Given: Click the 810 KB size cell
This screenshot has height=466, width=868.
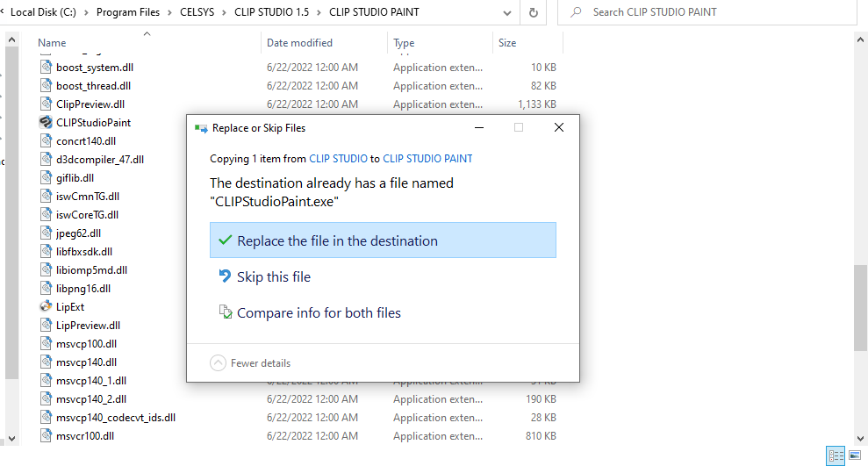Looking at the screenshot, I should [x=541, y=436].
